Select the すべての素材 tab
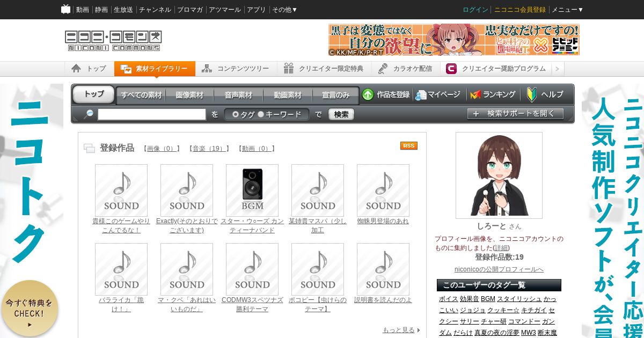Screen dimensions: 644x338 coord(141,95)
